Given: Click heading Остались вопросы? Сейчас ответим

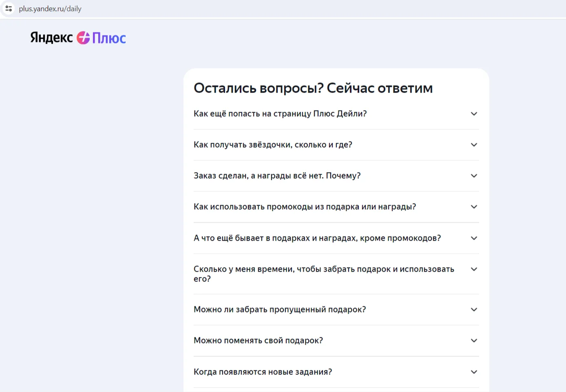Looking at the screenshot, I should coord(313,88).
